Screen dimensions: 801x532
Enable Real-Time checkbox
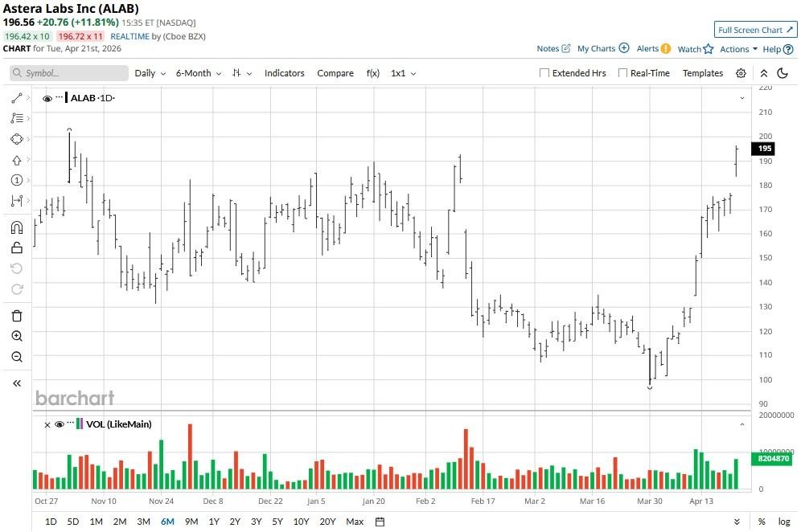point(622,73)
